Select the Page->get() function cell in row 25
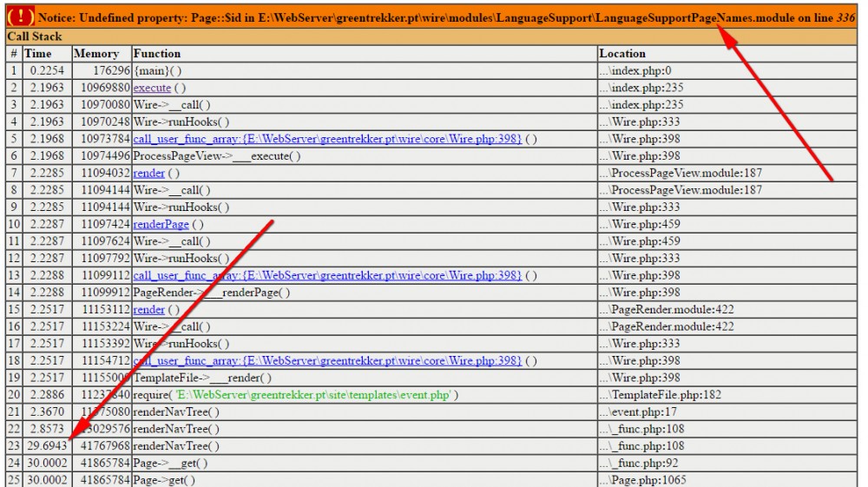868x487 pixels. tap(164, 480)
